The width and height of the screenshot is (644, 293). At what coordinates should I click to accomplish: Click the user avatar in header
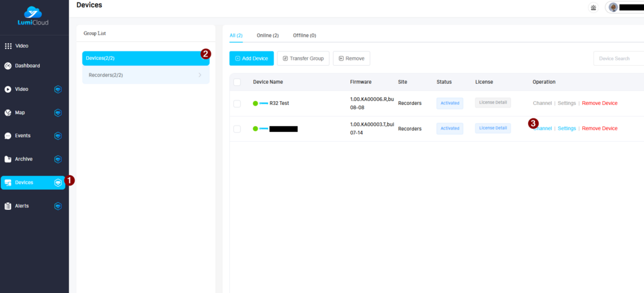click(x=613, y=8)
